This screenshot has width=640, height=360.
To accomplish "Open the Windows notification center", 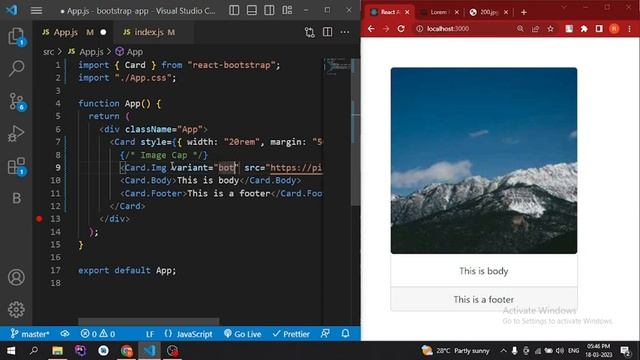I will click(x=625, y=351).
